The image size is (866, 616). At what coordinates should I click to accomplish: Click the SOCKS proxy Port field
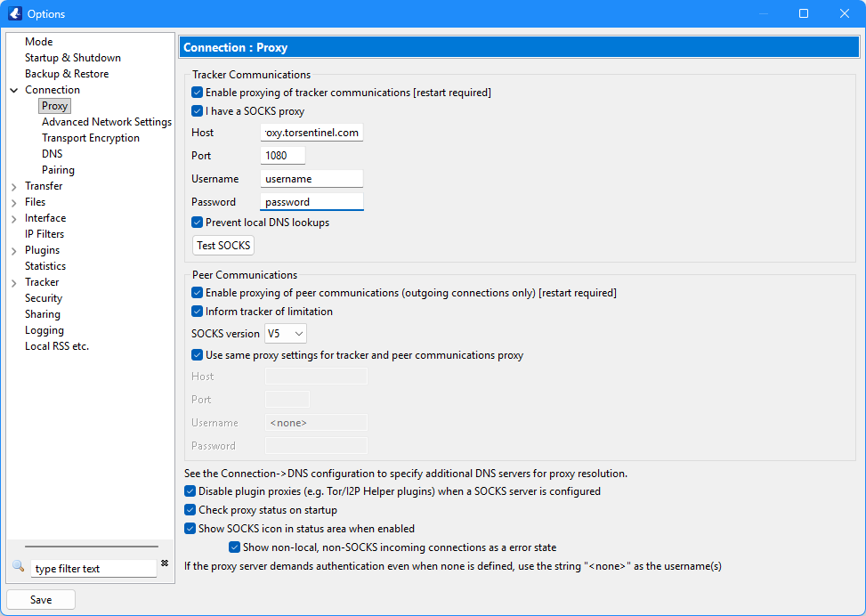tap(282, 155)
